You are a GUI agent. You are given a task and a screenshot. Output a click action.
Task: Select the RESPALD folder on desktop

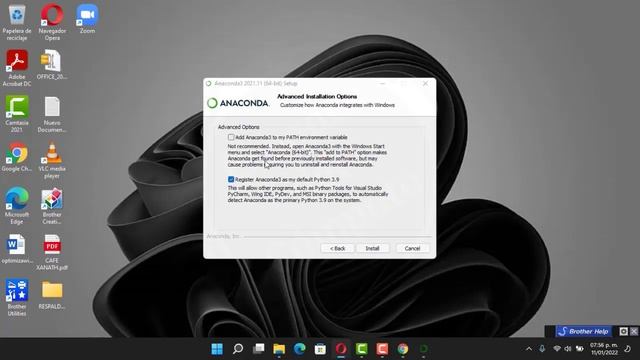point(52,295)
